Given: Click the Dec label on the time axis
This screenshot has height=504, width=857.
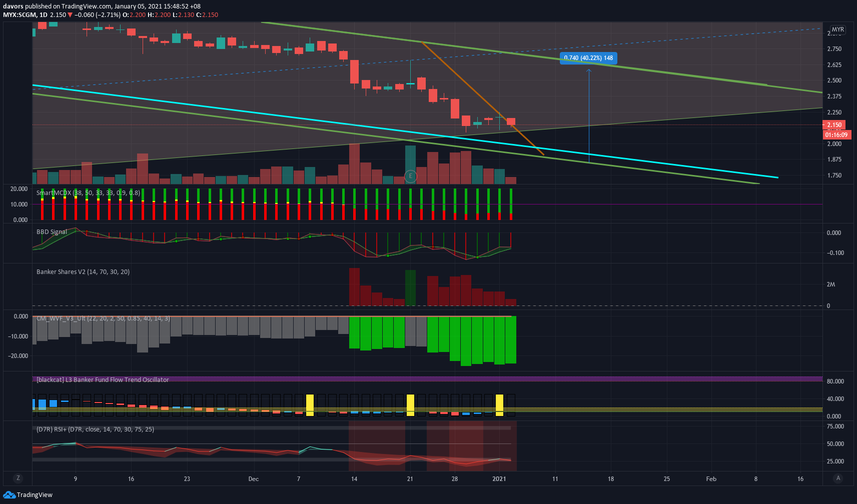Looking at the screenshot, I should coord(254,479).
